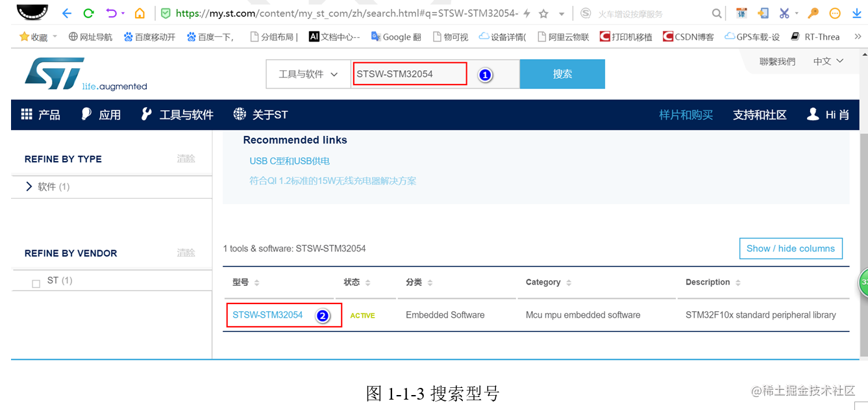868x410 pixels.
Task: Click the Show / hide columns button
Action: [x=791, y=248]
